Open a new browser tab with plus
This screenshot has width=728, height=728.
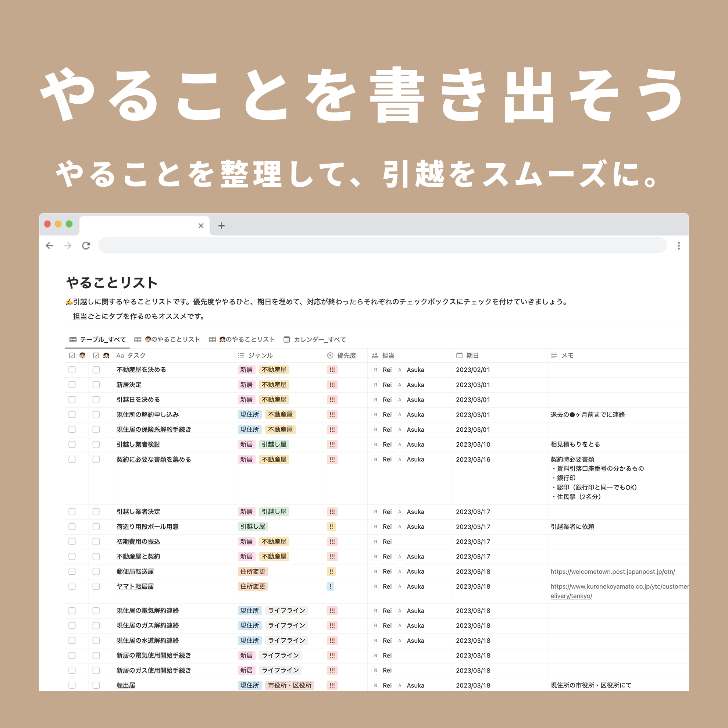pyautogui.click(x=222, y=226)
